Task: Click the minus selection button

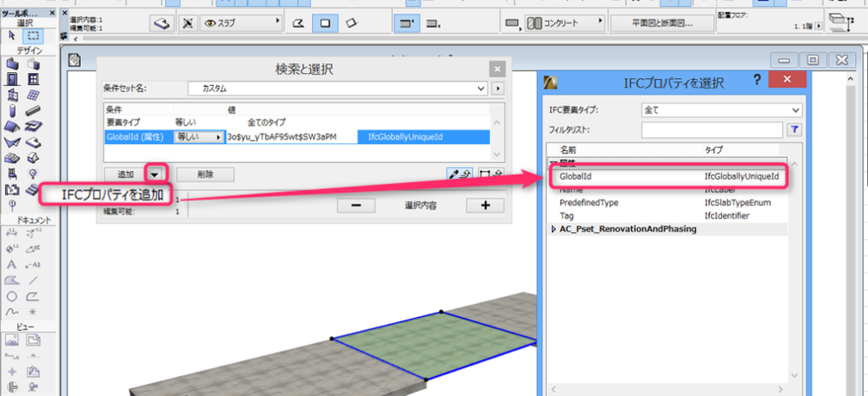Action: tap(356, 205)
